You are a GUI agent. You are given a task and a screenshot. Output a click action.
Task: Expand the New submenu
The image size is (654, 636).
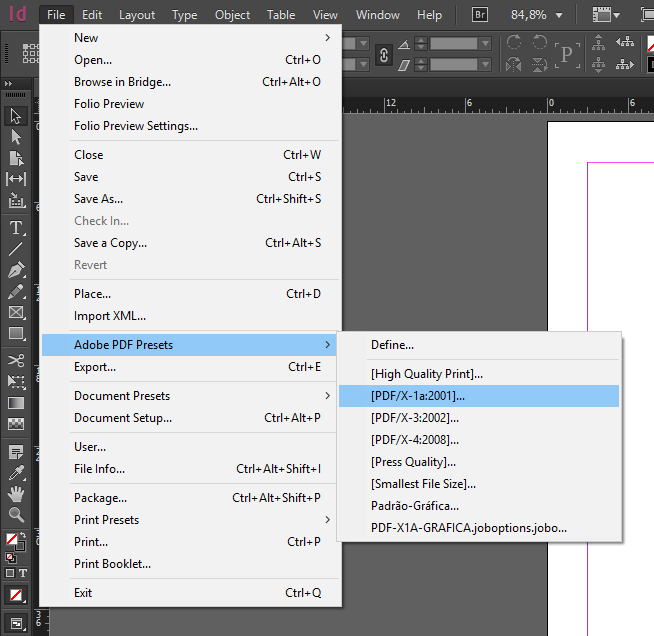(x=328, y=38)
